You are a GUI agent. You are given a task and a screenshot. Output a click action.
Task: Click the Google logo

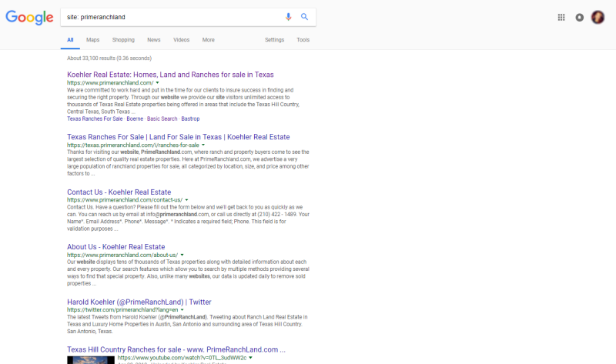pyautogui.click(x=29, y=17)
